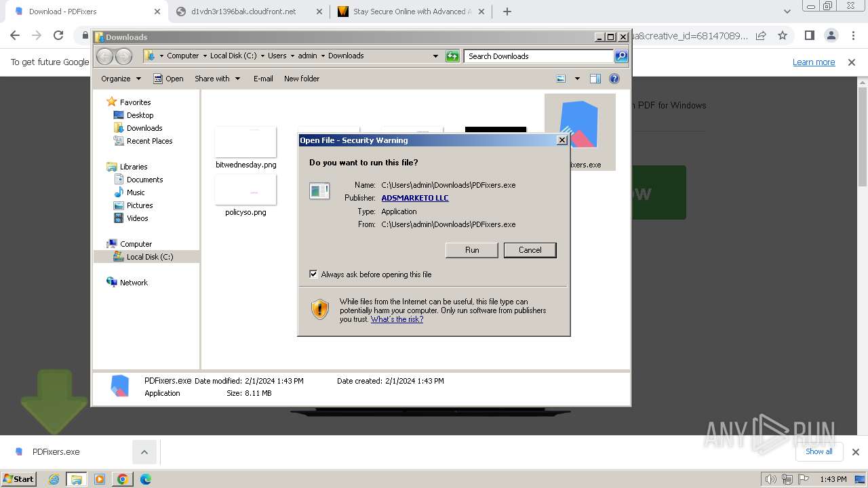Select Recent Places in the navigation pane
The width and height of the screenshot is (868, 488).
coord(143,141)
